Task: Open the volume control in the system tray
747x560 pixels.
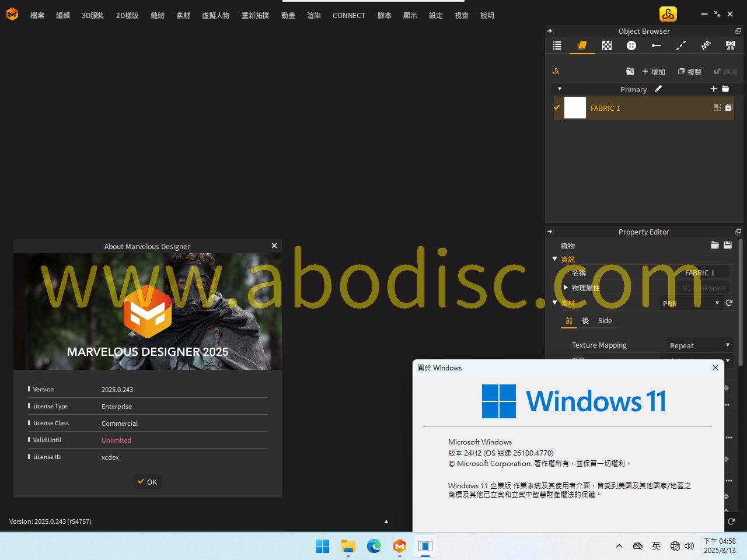Action: point(689,546)
